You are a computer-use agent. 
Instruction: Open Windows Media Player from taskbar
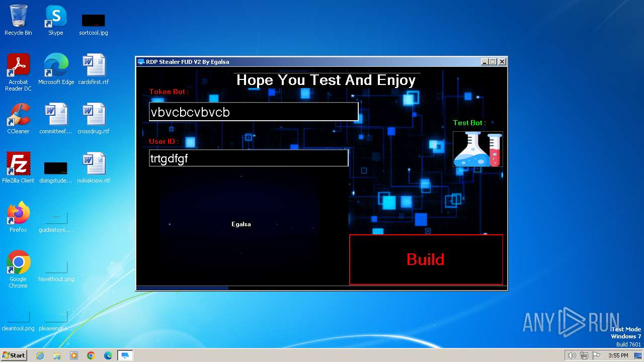pos(74,355)
